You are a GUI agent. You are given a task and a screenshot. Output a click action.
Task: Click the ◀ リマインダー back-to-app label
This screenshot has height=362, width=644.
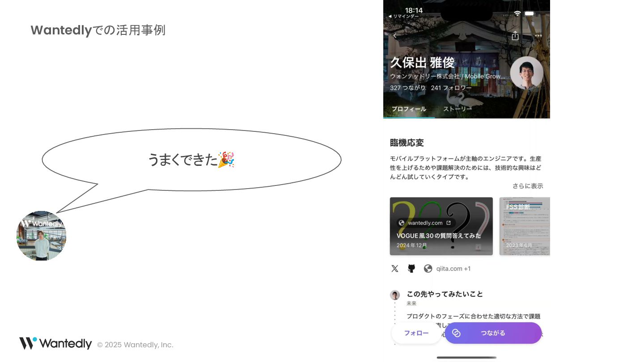403,17
